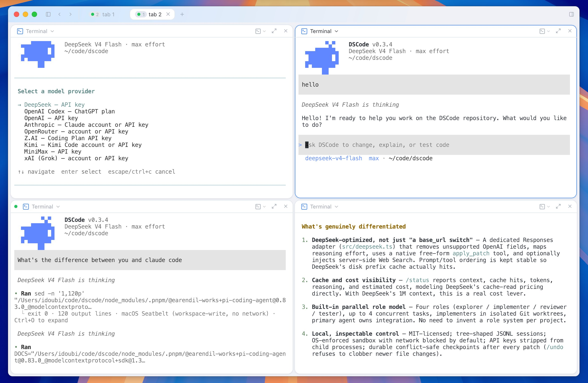Expand the top-right terminal pane
The width and height of the screenshot is (588, 383).
point(558,31)
